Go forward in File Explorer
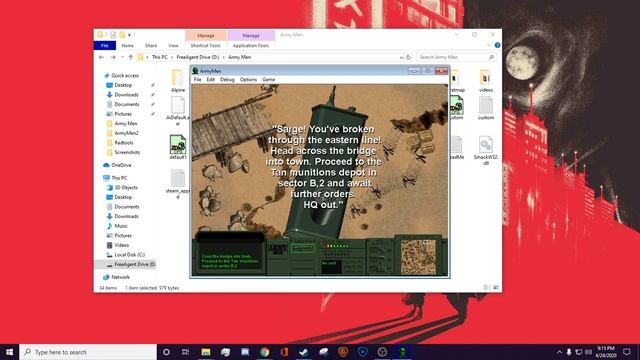 tap(113, 57)
